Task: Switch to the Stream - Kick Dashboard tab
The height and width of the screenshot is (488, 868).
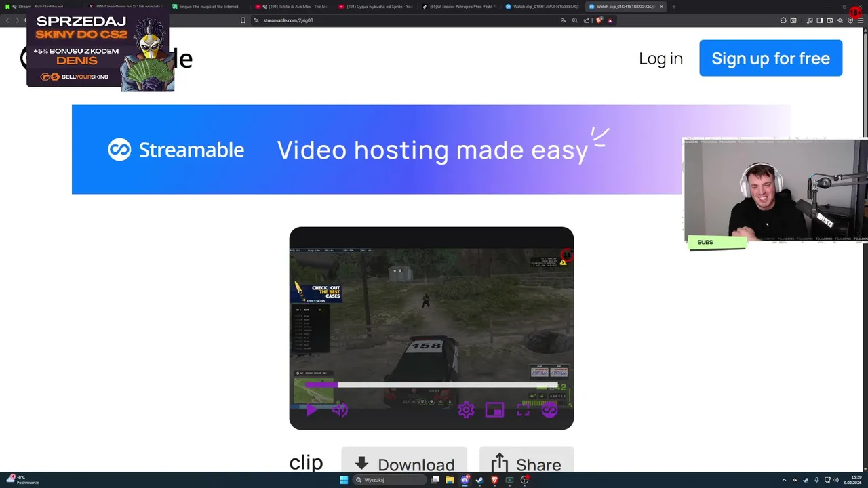Action: [41, 7]
